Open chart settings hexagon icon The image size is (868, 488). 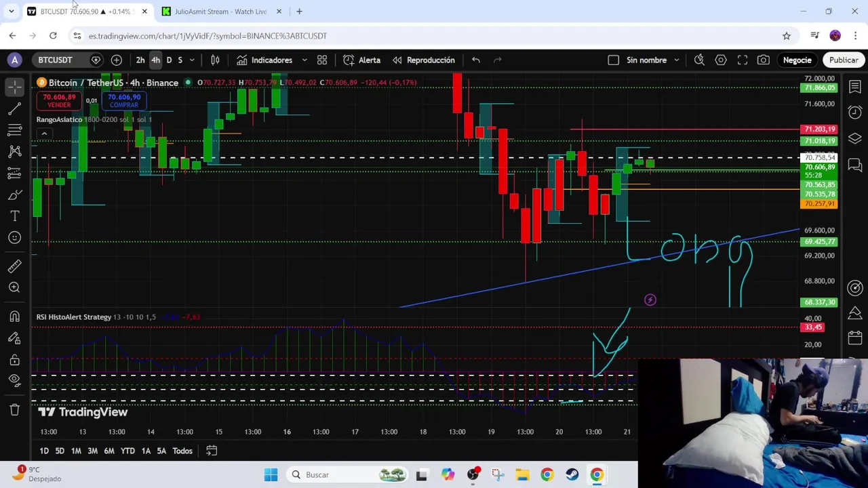coord(721,60)
